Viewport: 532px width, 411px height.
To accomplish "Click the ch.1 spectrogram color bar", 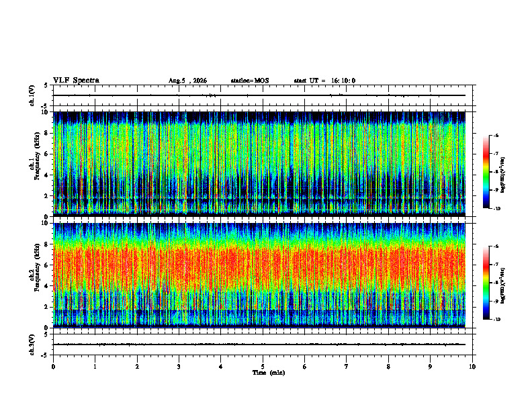I will [x=486, y=172].
